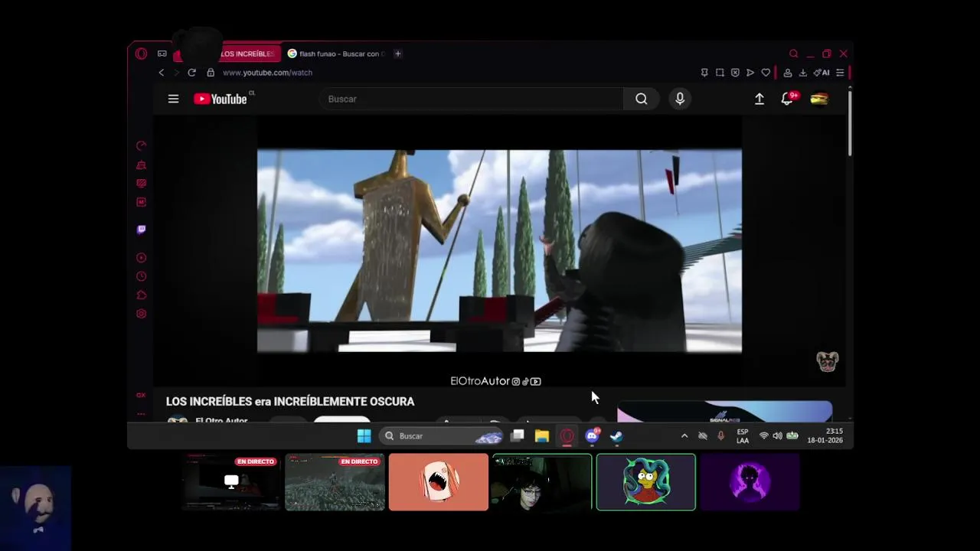Open Discord from taskbar

click(x=592, y=435)
